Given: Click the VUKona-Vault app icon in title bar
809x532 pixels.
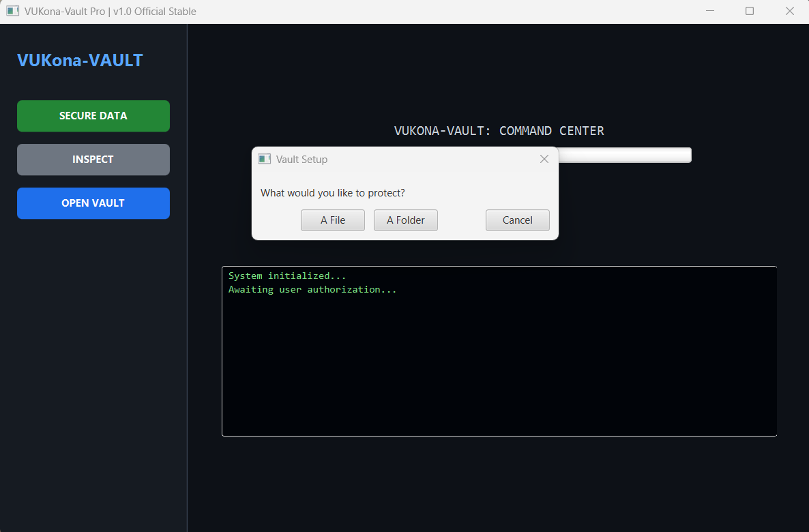Looking at the screenshot, I should pos(12,11).
